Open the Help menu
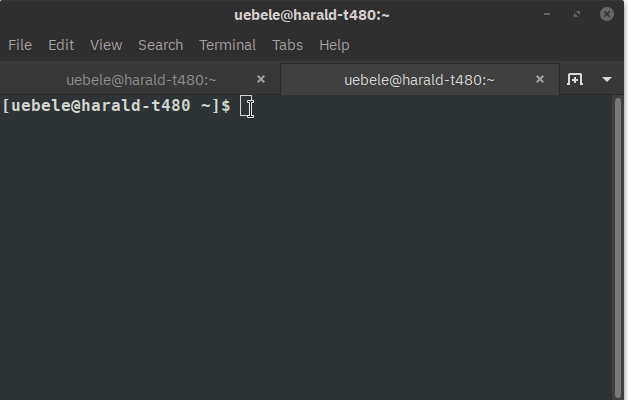Viewport: 628px width, 400px height. pos(334,45)
